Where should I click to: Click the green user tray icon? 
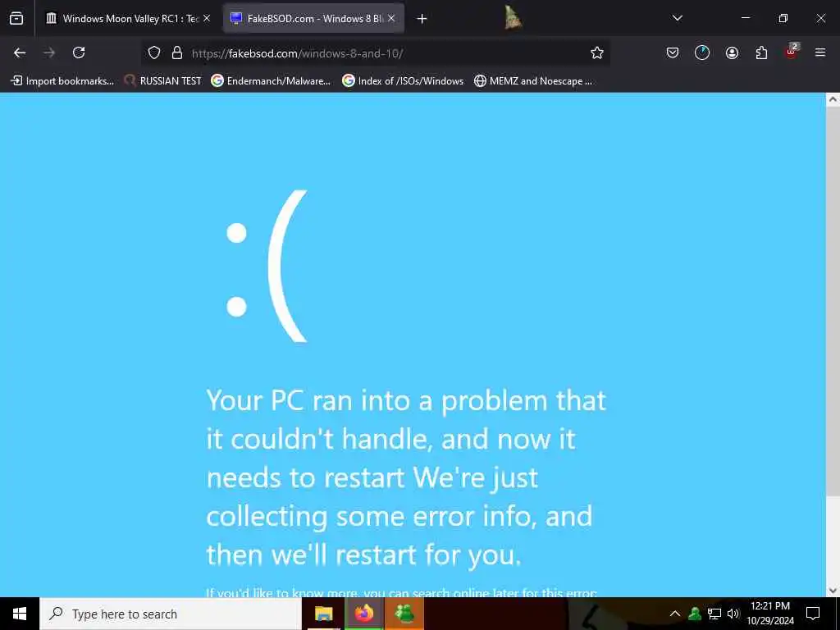pyautogui.click(x=695, y=614)
